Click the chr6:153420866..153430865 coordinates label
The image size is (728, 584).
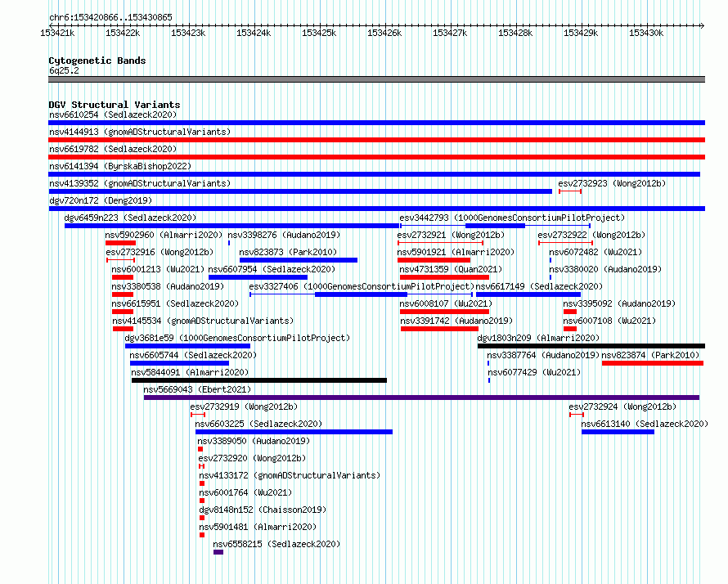[x=110, y=17]
